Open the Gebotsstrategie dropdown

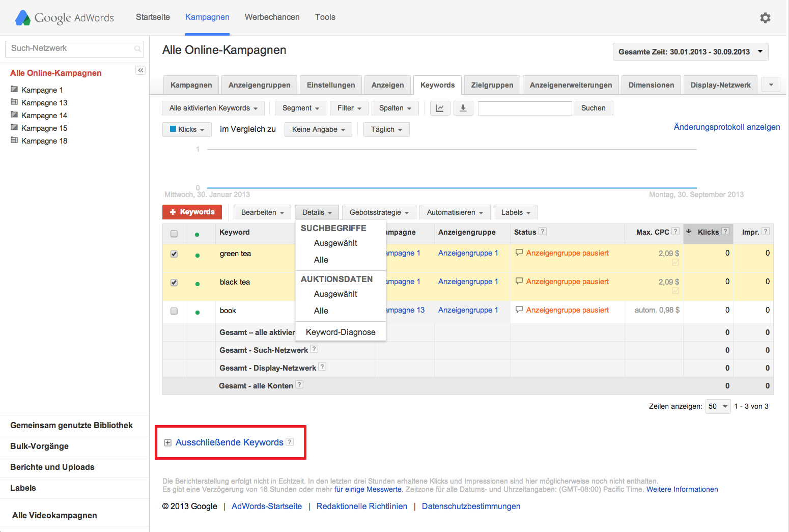[379, 212]
